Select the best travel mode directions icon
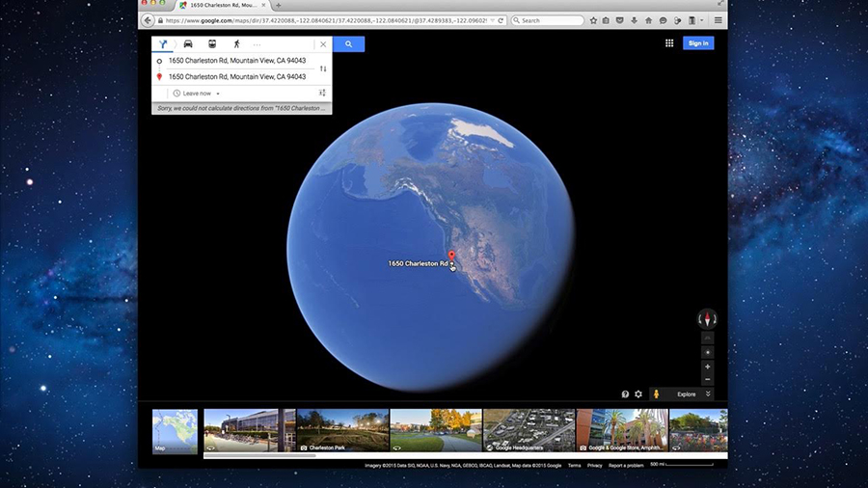This screenshot has height=488, width=868. tap(163, 44)
